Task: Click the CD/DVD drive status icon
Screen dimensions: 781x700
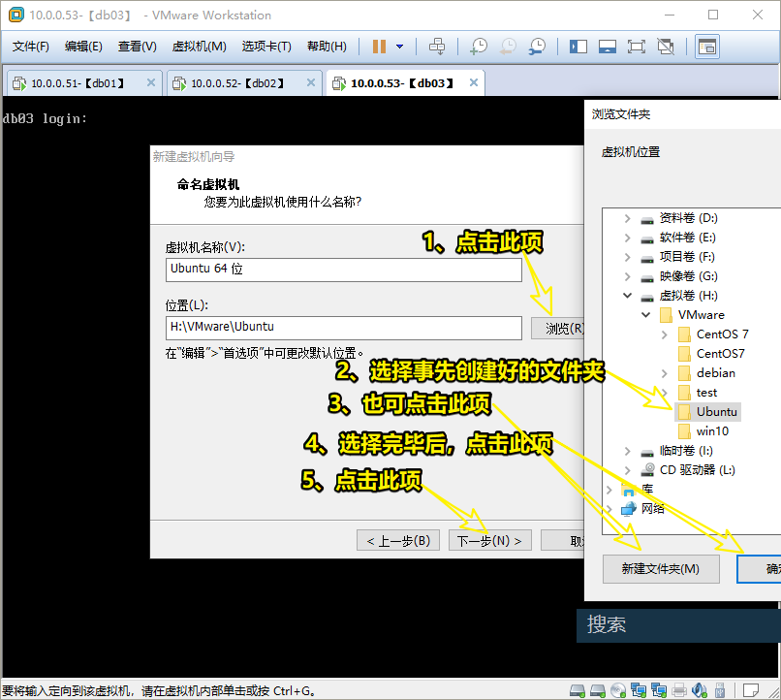Action: [616, 690]
